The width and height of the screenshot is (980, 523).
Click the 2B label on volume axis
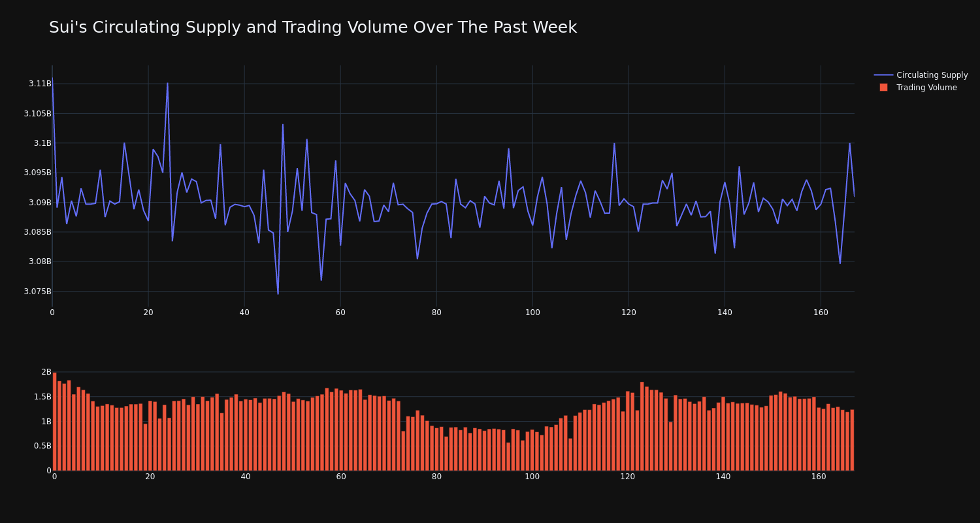tap(46, 372)
